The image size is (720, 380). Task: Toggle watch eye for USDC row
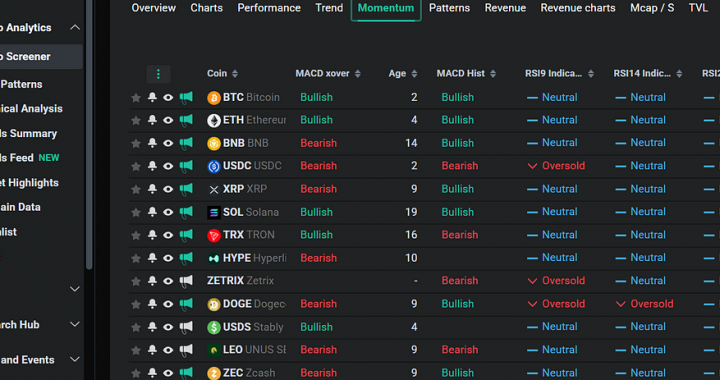168,166
